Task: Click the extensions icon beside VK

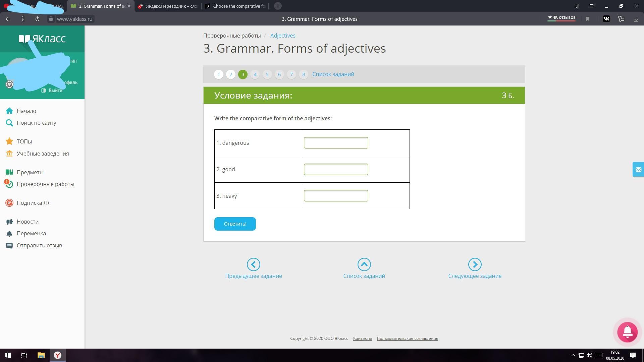Action: coord(621,19)
